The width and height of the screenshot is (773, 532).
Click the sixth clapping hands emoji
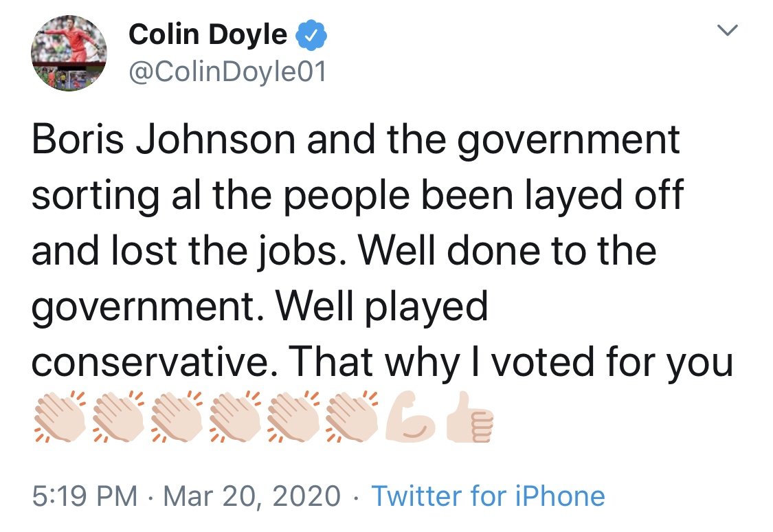[352, 417]
